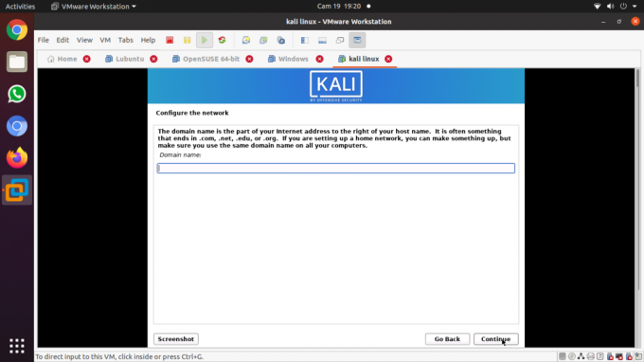Open the Help menu
The image size is (644, 362).
pyautogui.click(x=148, y=40)
